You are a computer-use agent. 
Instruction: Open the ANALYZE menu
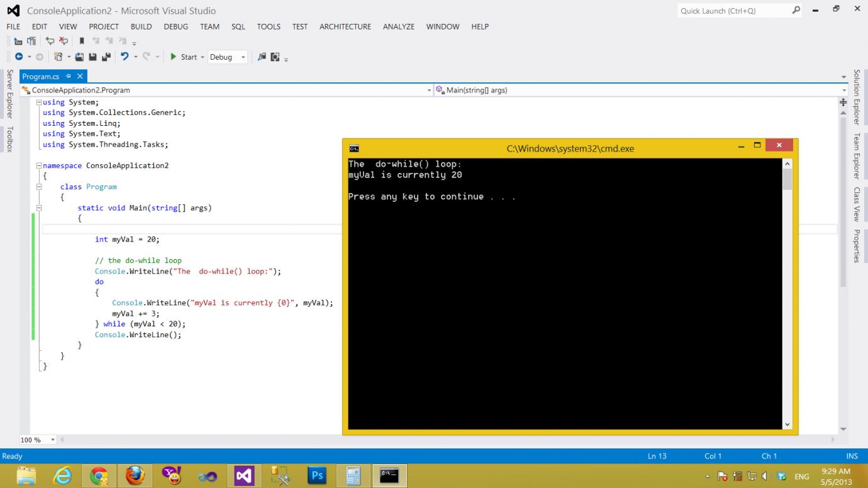click(399, 26)
